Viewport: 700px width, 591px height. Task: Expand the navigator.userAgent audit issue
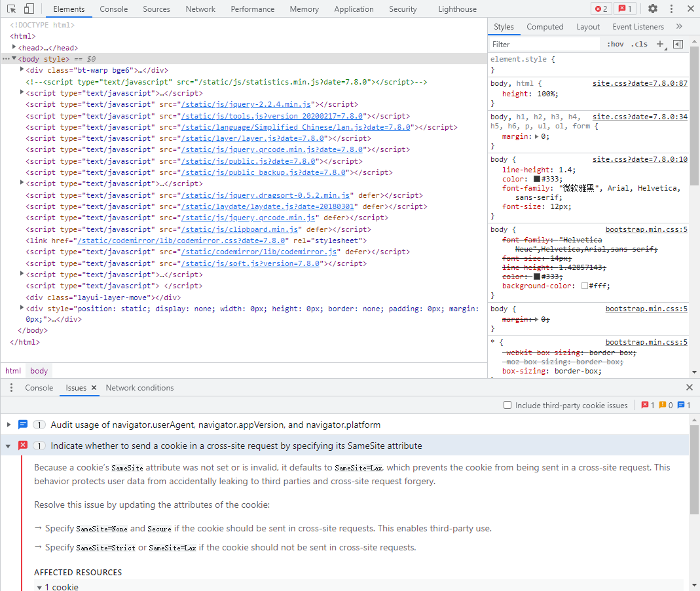[9, 425]
